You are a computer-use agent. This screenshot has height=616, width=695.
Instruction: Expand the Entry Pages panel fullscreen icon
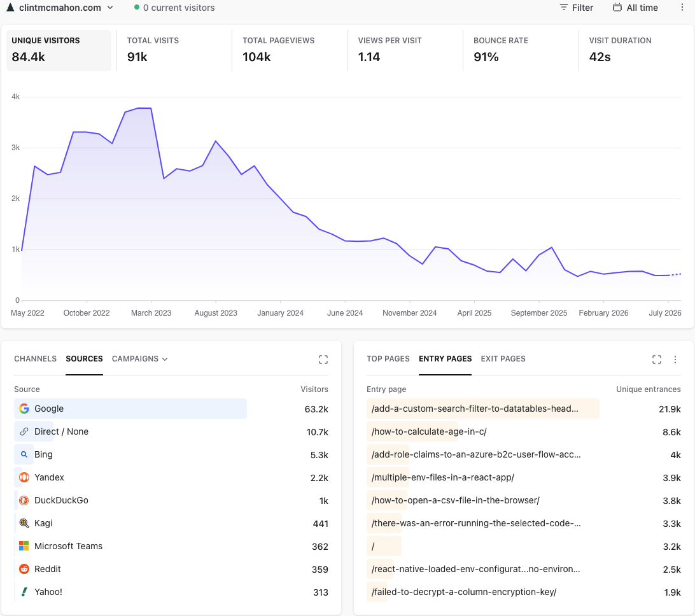point(656,360)
